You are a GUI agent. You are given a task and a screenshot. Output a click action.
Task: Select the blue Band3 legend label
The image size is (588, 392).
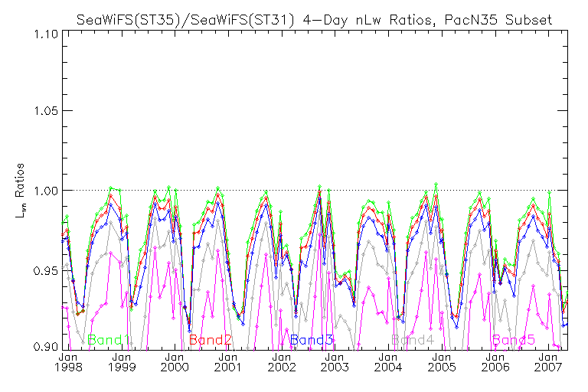pos(312,340)
